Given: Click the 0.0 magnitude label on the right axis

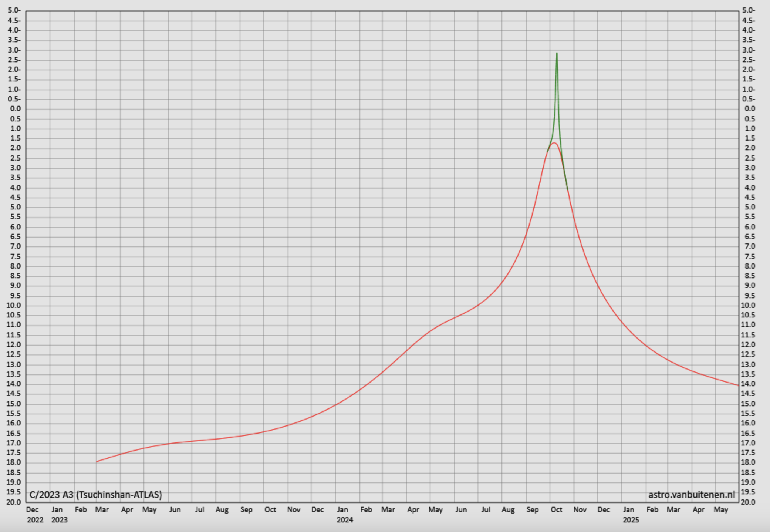Looking at the screenshot, I should (x=750, y=109).
